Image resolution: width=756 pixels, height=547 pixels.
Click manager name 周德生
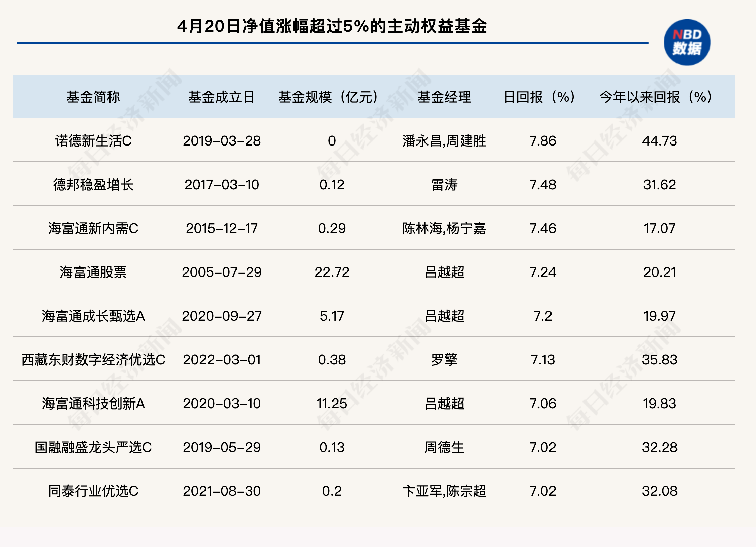pyautogui.click(x=444, y=447)
